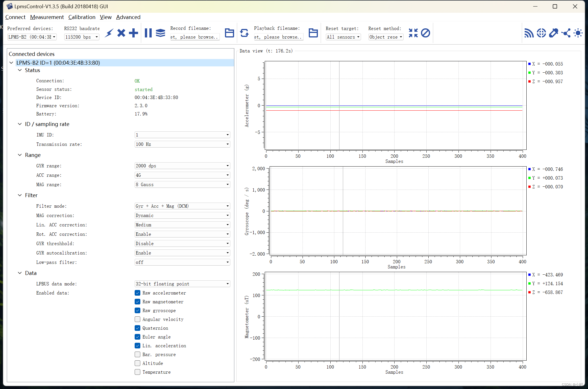Uncheck the Quaternion data checkbox
The image size is (588, 389).
137,328
